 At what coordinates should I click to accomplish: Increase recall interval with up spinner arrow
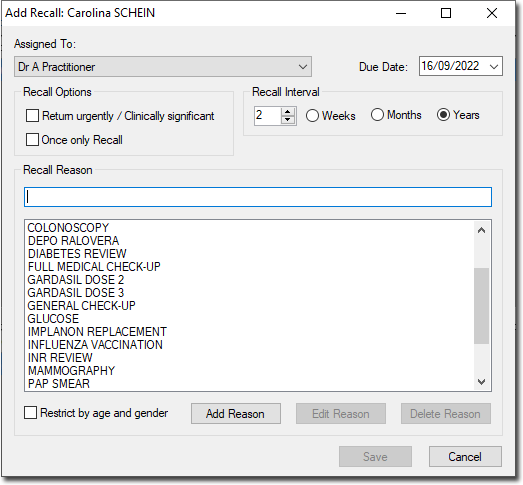288,111
